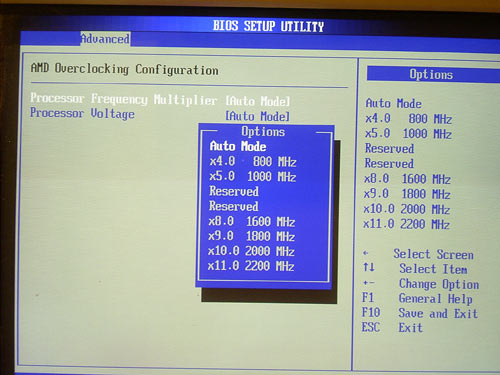Click x5.0 1000 MHz in right panel
This screenshot has width=500, height=375.
click(x=408, y=133)
